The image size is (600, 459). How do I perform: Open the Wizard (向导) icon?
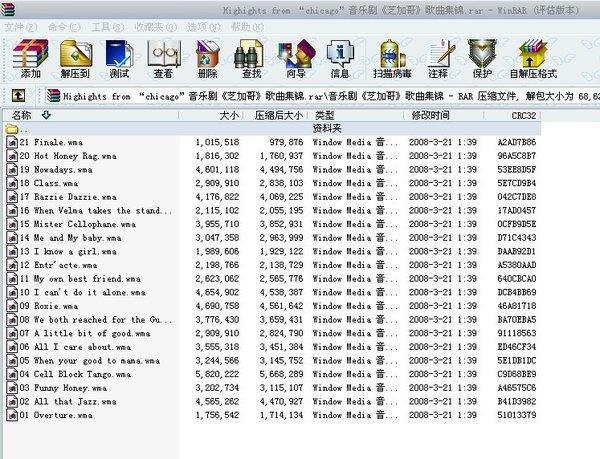[x=296, y=54]
